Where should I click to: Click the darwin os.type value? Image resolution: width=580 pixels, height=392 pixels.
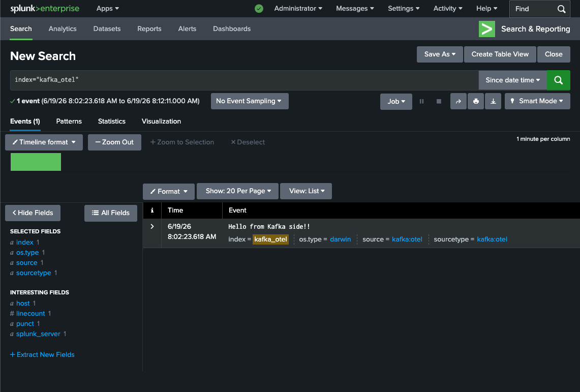[340, 239]
